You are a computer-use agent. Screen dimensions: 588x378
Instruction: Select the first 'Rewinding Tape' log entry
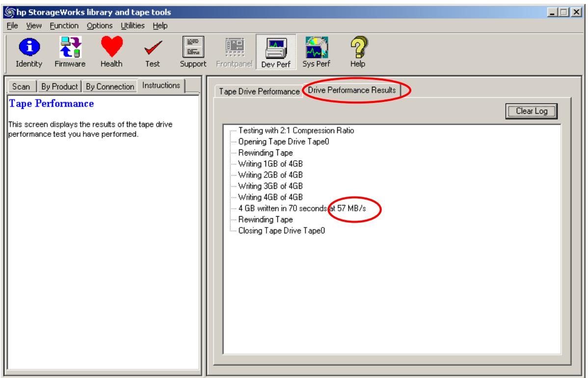click(266, 153)
